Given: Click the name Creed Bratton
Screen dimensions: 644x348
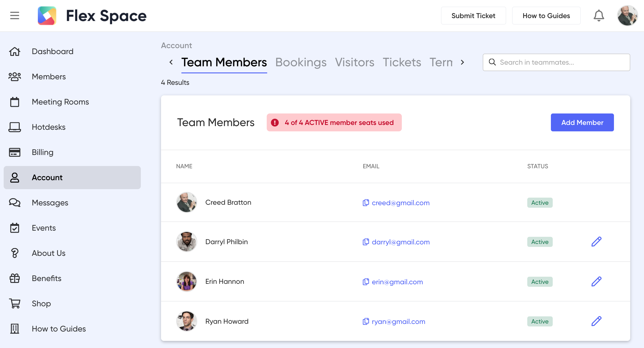Looking at the screenshot, I should coord(228,202).
